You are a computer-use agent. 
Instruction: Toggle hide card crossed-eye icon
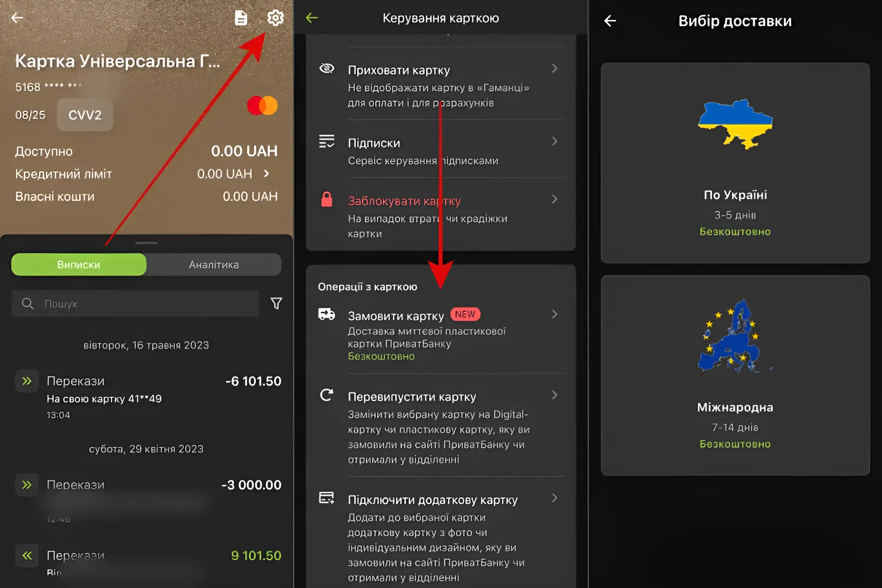327,69
